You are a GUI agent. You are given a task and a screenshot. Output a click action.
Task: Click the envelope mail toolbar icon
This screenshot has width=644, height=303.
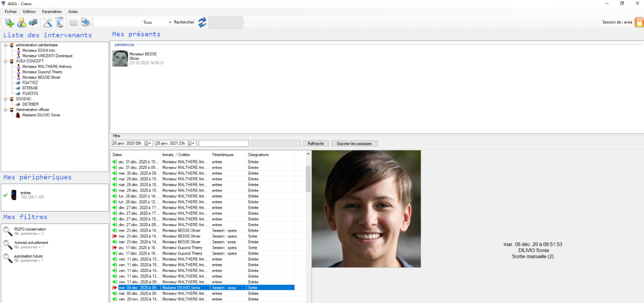pyautogui.click(x=74, y=22)
